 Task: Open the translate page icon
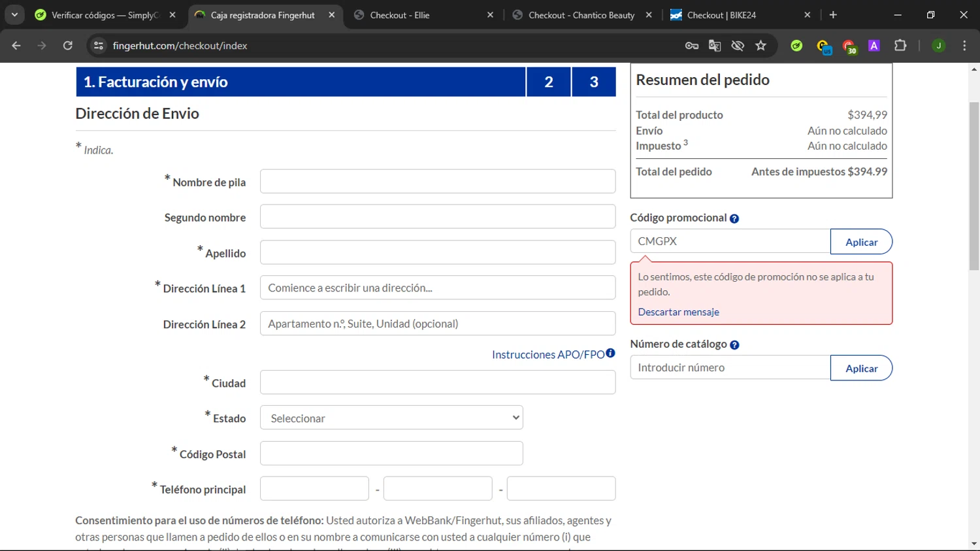pos(715,46)
